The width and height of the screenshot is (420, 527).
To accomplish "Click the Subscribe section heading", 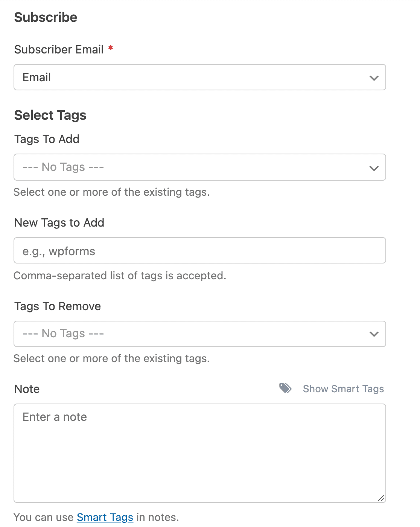I will pos(46,17).
